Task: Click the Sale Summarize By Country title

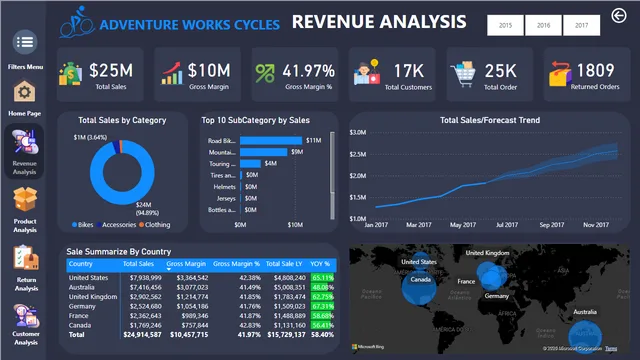Action: 119,252
